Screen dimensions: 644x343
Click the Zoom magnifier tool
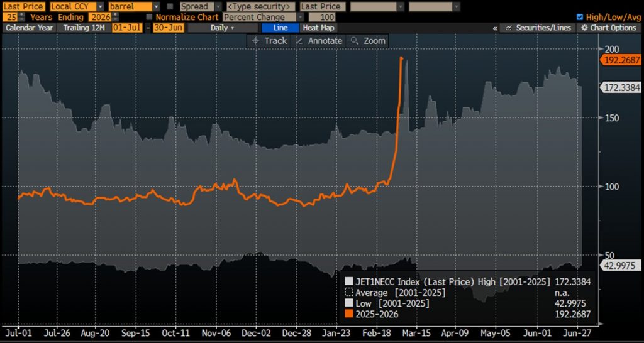(x=368, y=41)
